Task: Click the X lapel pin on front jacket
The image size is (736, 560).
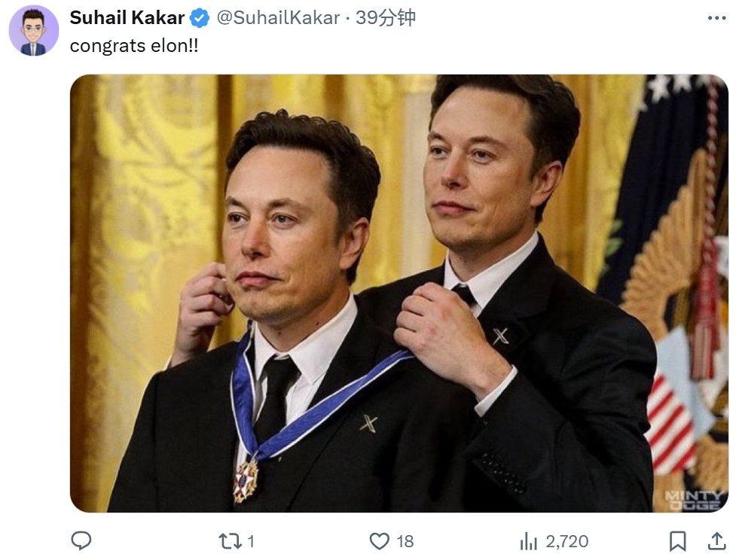Action: click(368, 424)
